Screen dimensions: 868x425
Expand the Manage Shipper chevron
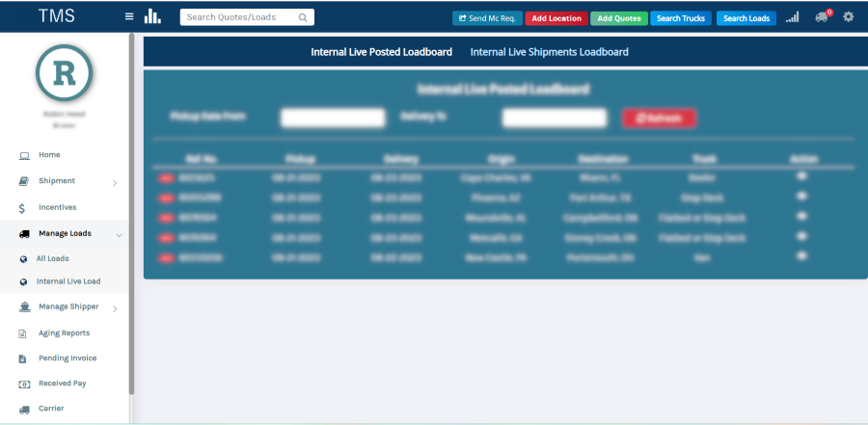(x=115, y=308)
